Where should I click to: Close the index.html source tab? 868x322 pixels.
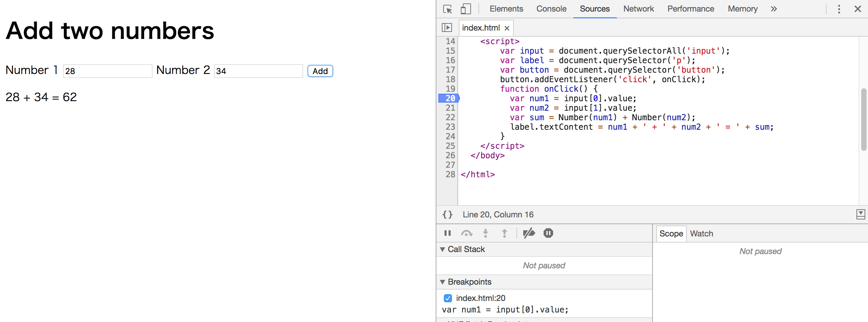(507, 28)
